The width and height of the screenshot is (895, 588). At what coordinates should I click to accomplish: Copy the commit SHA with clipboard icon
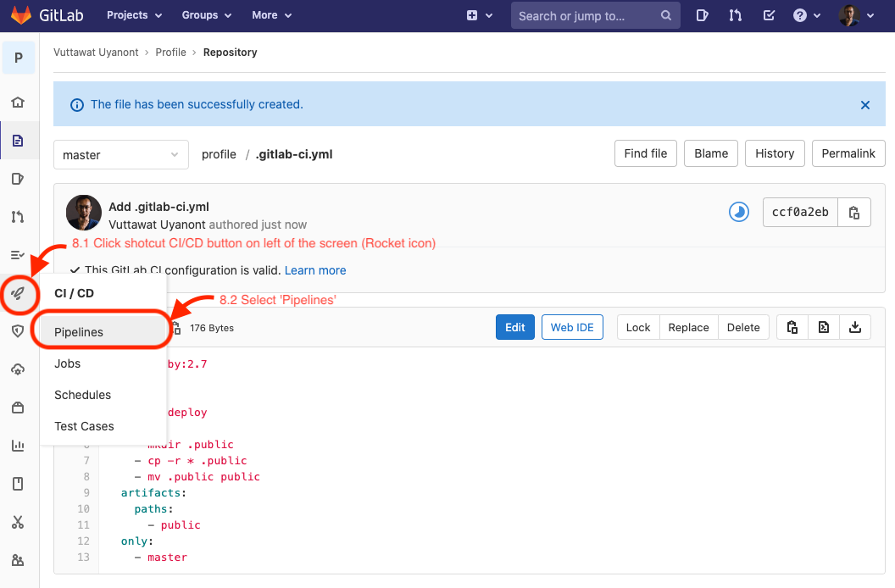(854, 212)
